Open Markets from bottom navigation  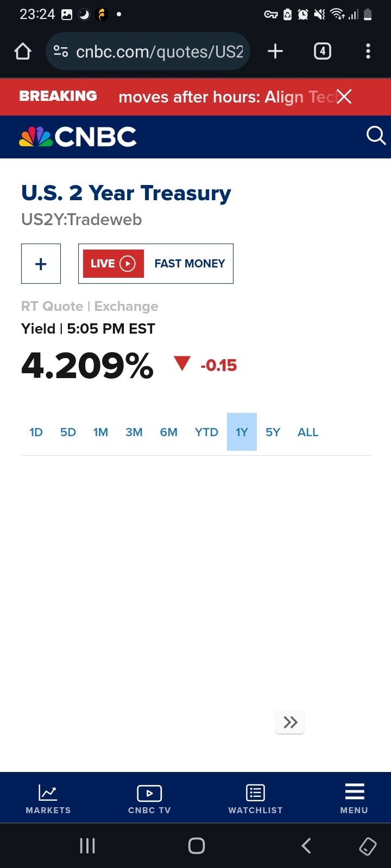tap(48, 799)
